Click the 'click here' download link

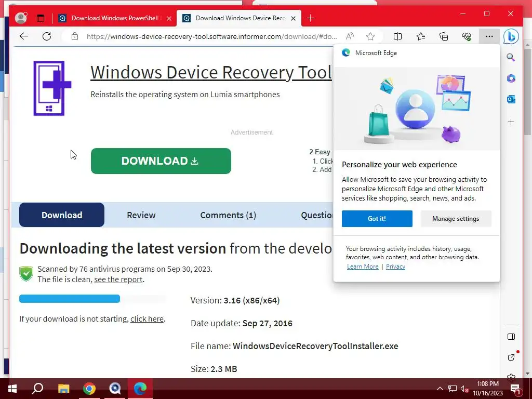click(147, 319)
